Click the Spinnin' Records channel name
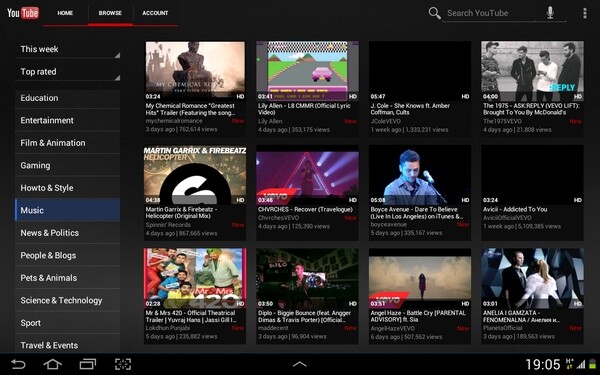Image resolution: width=600 pixels, height=375 pixels. pyautogui.click(x=168, y=225)
